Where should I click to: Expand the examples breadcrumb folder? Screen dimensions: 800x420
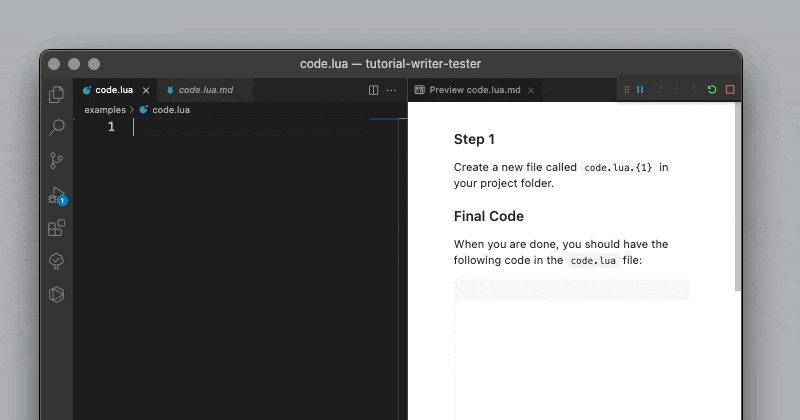point(105,110)
